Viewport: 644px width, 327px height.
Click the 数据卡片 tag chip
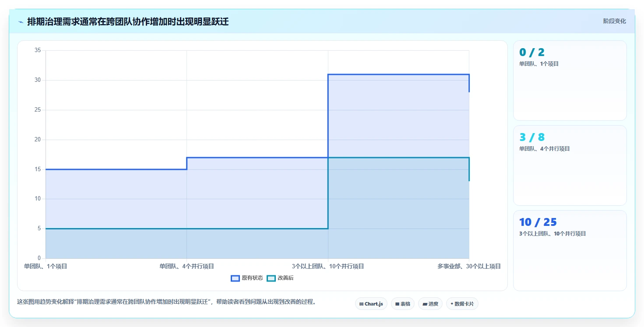pos(462,304)
